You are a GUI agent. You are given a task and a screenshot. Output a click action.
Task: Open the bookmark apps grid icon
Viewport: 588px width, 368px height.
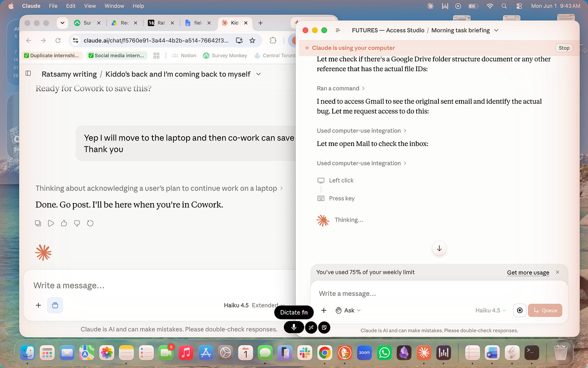pos(157,56)
